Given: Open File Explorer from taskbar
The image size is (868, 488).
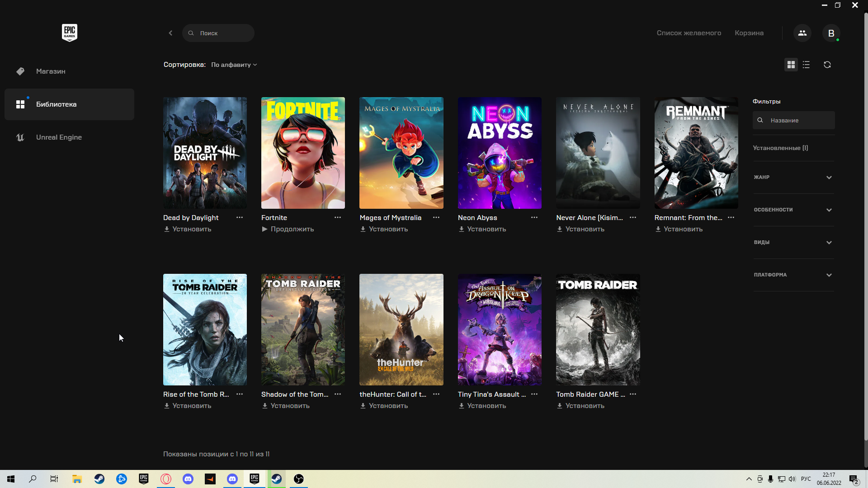Looking at the screenshot, I should coord(77,479).
